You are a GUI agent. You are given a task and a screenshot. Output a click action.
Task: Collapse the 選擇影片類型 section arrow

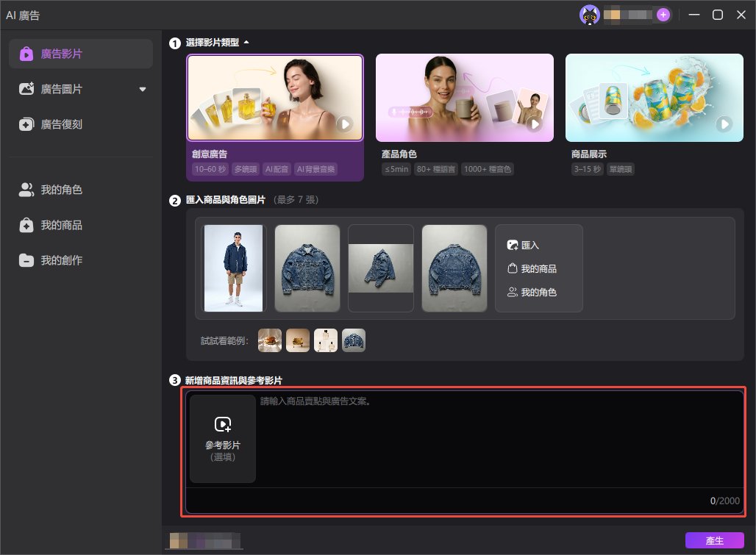pyautogui.click(x=246, y=43)
